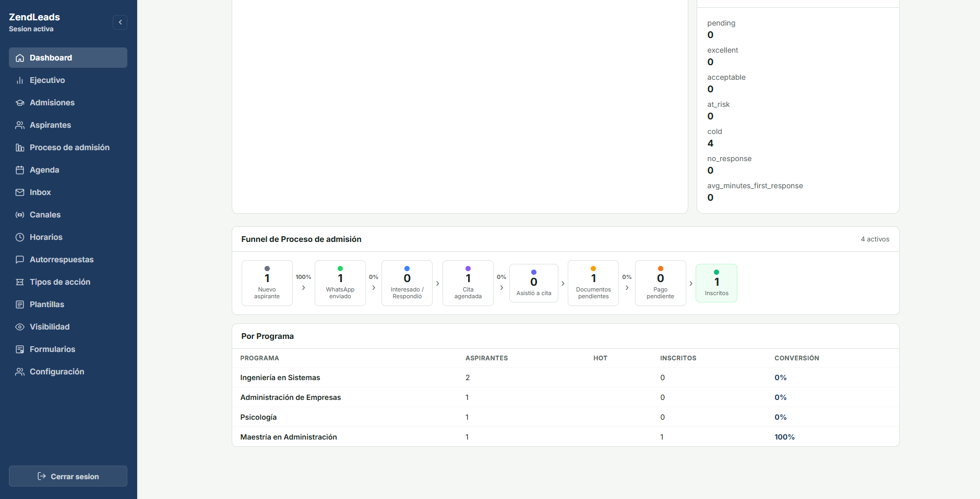Screen dimensions: 980x499
Task: Go to Formularios
Action: [68, 349]
